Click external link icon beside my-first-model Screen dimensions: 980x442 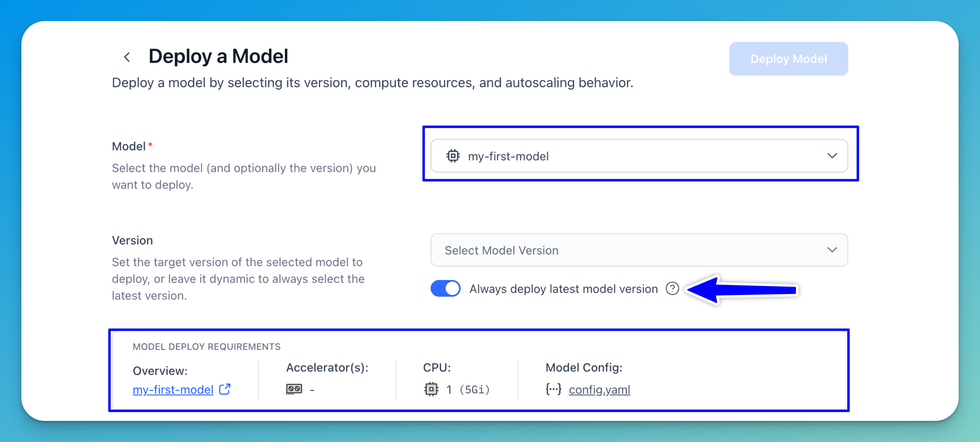(x=225, y=389)
